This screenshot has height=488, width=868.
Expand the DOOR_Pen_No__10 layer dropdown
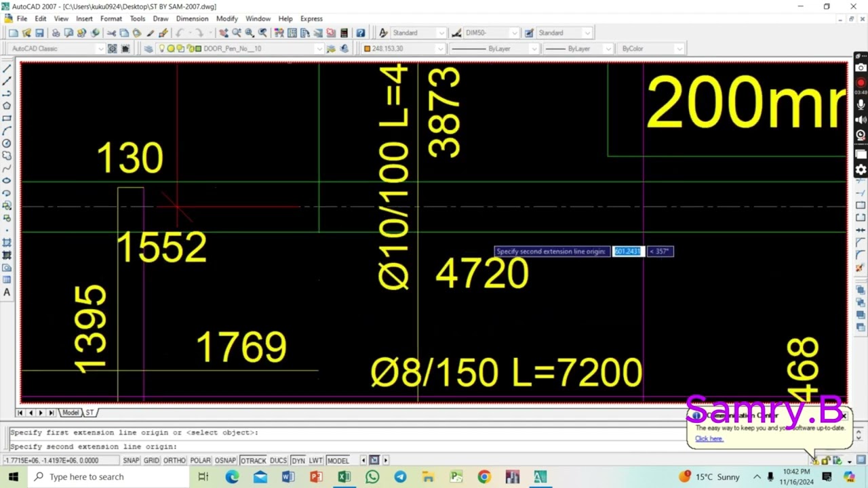pos(319,48)
